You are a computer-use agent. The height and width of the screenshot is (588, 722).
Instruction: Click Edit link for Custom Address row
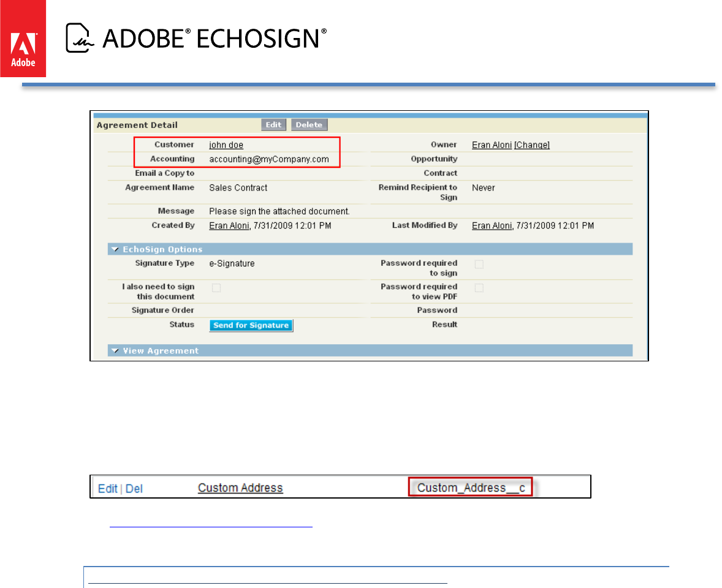(108, 489)
